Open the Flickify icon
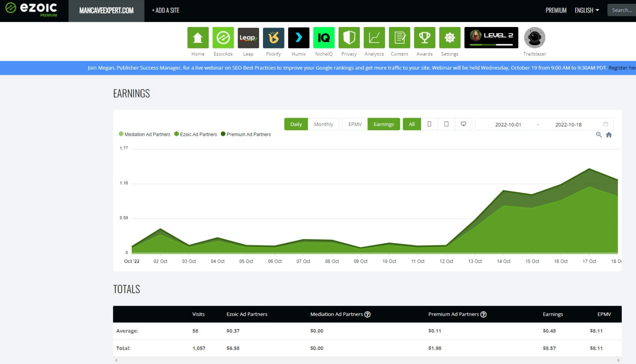Image resolution: width=636 pixels, height=364 pixels. 274,38
